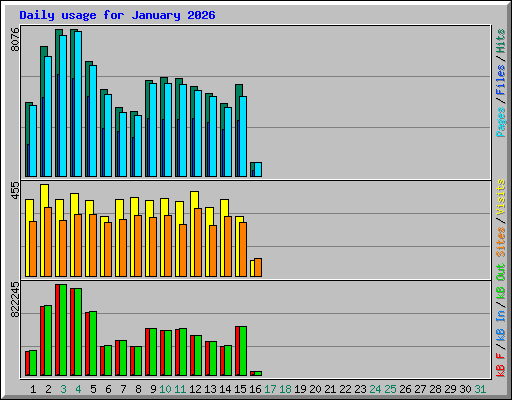Click day 31 on the x-axis
This screenshot has height=400, width=512.
[x=480, y=389]
